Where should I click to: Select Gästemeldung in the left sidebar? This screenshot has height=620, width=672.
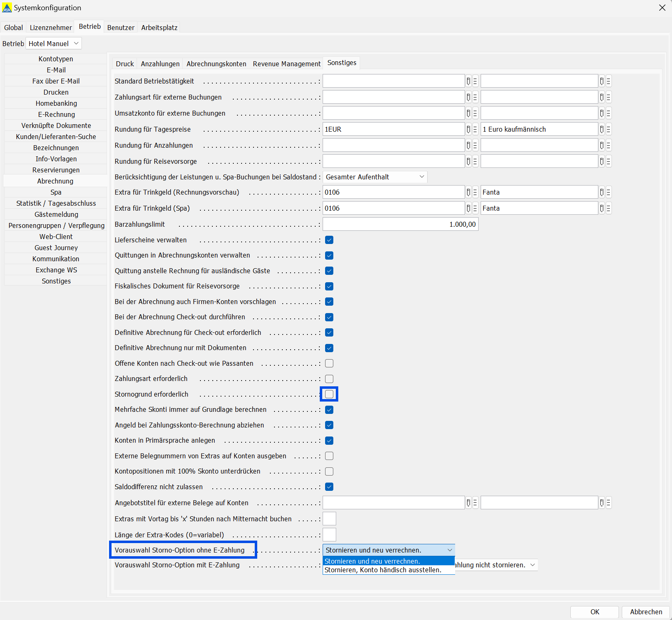[56, 214]
